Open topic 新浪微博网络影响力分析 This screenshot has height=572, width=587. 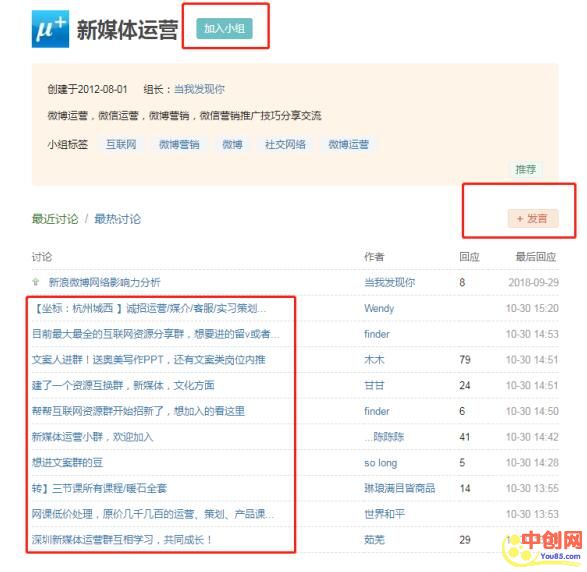tap(104, 282)
